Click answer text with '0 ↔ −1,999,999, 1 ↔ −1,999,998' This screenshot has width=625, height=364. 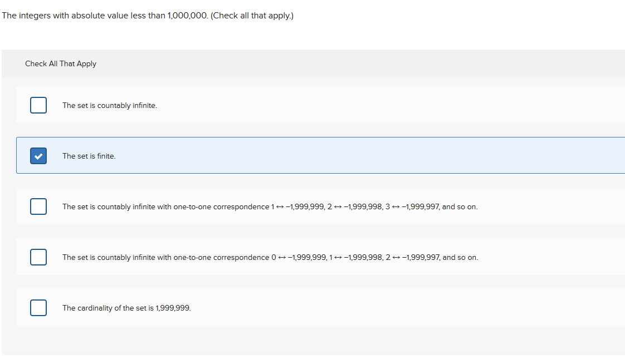click(x=270, y=257)
